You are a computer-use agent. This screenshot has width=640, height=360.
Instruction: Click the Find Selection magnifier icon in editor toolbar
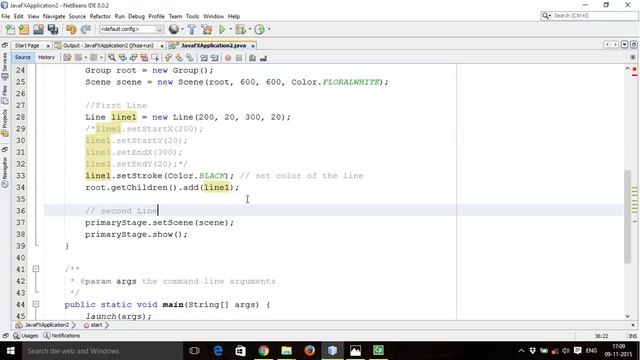(111, 58)
